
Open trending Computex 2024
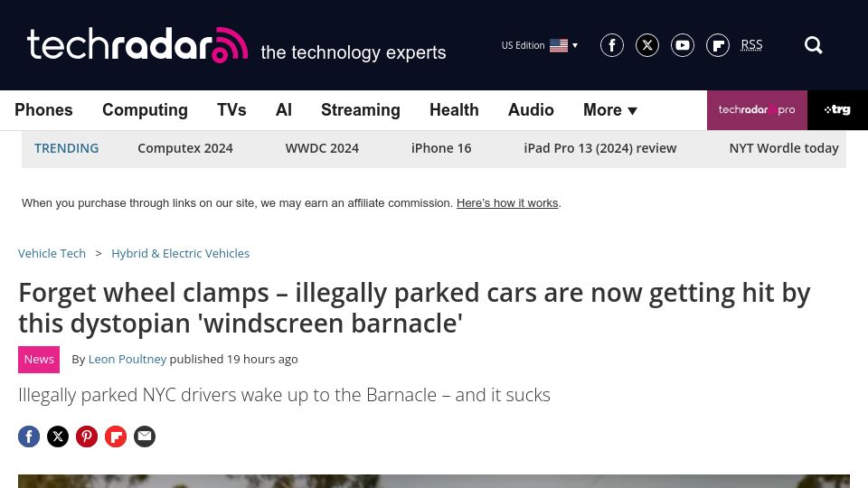[184, 148]
